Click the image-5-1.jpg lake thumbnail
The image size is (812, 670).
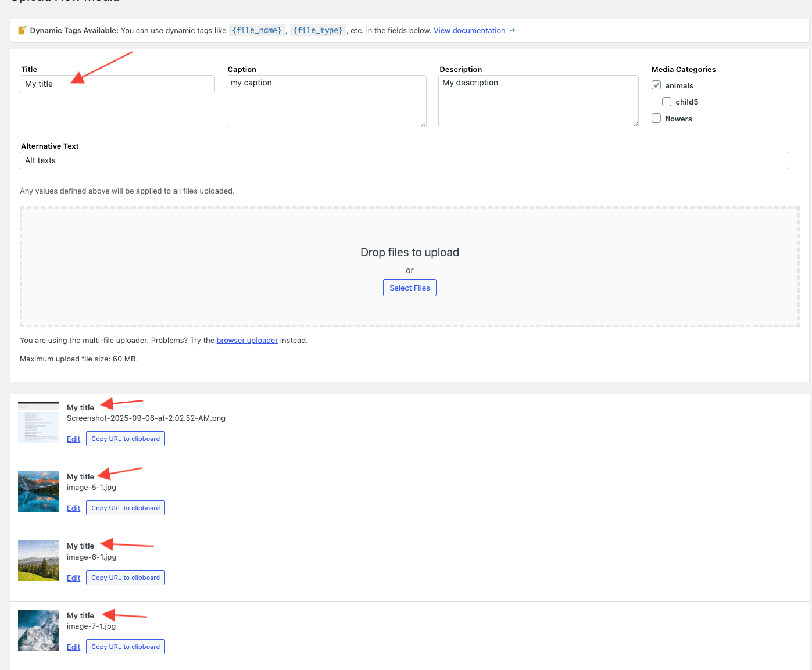pos(38,492)
